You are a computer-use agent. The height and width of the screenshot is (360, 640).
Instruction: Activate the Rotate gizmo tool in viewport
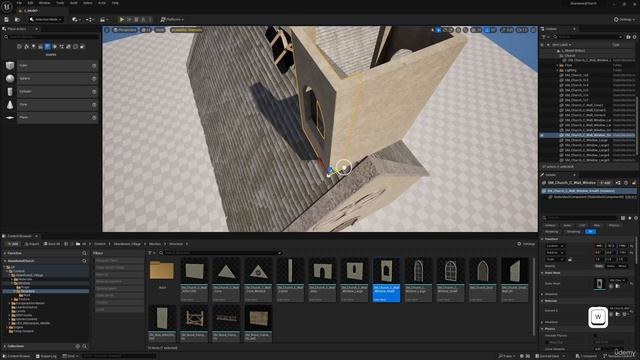pyautogui.click(x=445, y=30)
